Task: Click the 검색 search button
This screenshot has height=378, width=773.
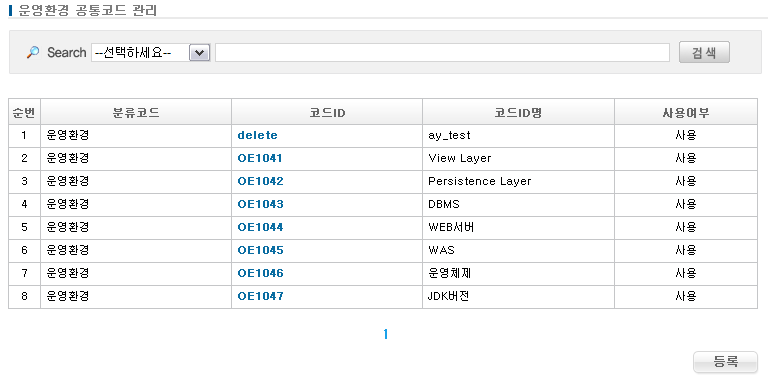Action: tap(704, 53)
